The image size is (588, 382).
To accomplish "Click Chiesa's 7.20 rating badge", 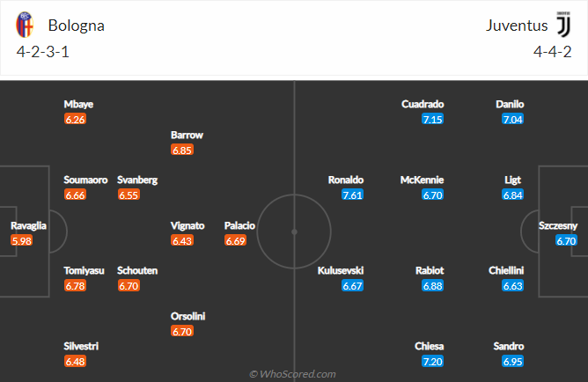I will [x=432, y=362].
